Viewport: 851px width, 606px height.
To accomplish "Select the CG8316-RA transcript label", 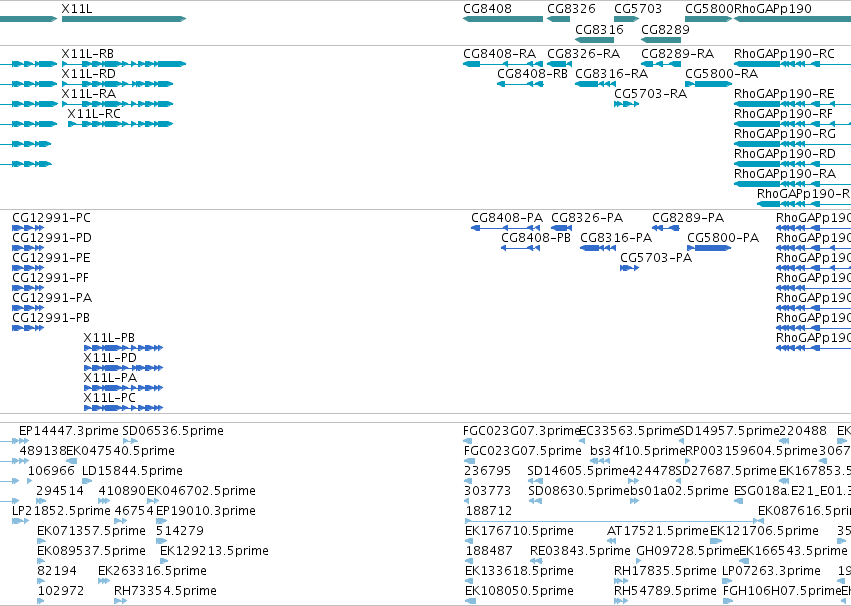I will coord(612,74).
